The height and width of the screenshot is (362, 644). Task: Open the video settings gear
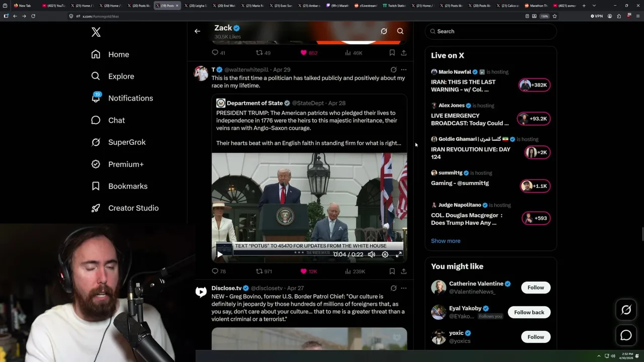coord(385,254)
